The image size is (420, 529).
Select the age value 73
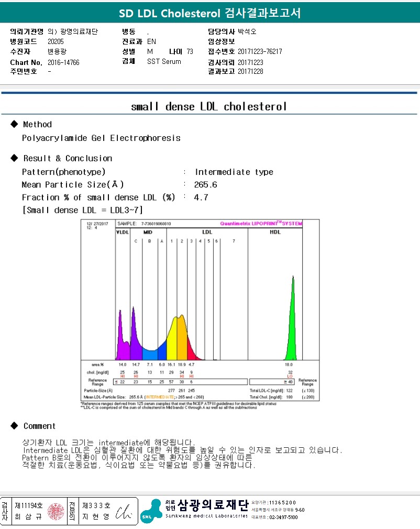[190, 52]
